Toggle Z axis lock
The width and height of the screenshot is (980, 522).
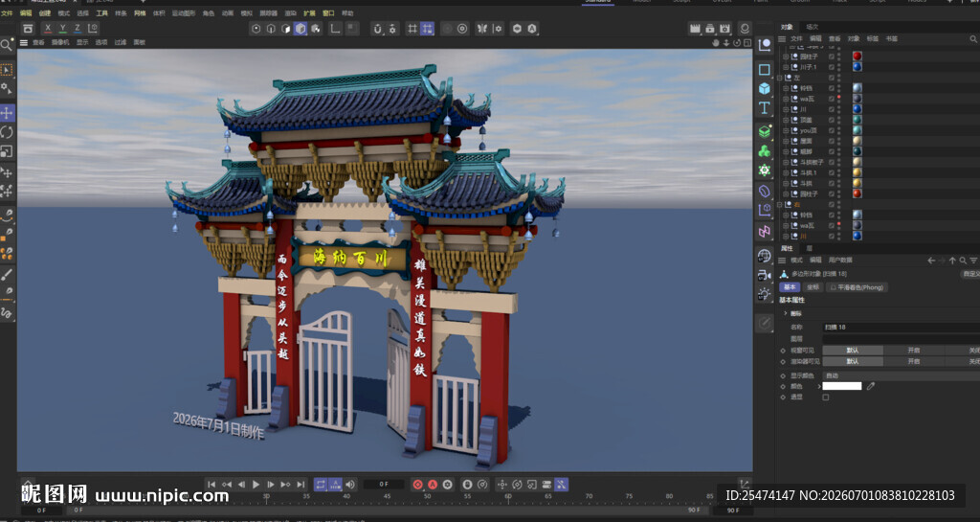pos(78,28)
